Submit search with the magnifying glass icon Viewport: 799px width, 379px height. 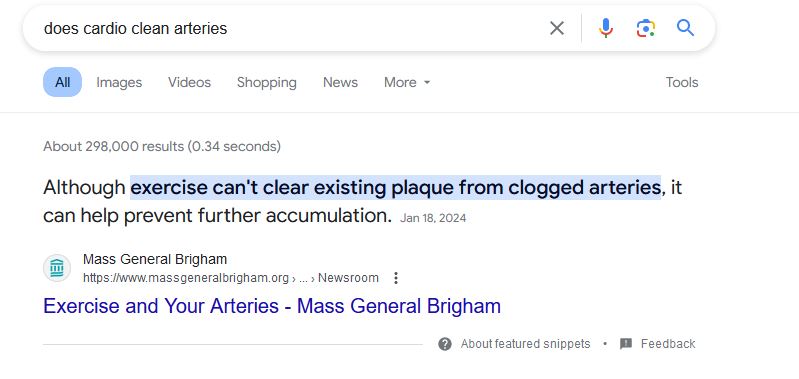685,28
